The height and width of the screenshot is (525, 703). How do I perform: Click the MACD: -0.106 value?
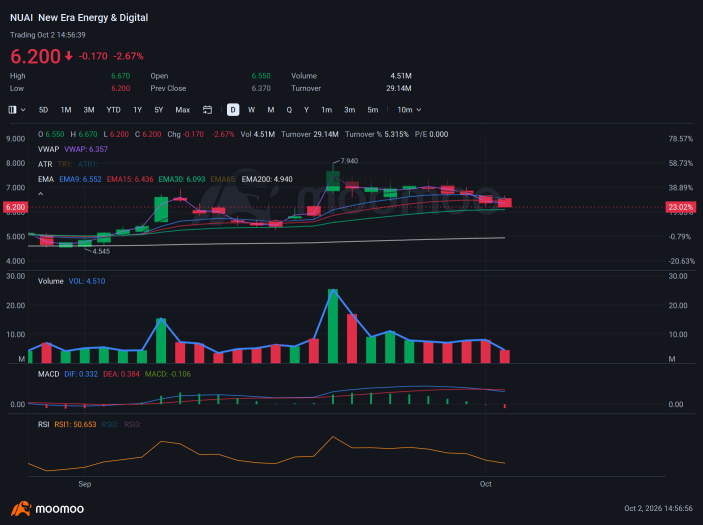click(168, 374)
